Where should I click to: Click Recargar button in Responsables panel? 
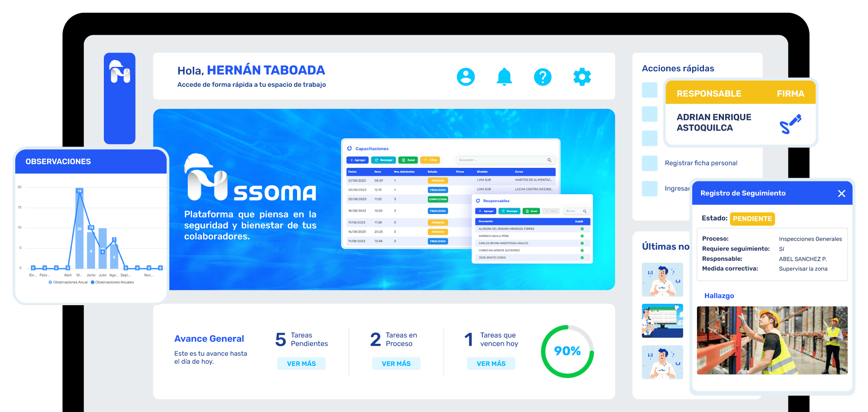click(x=509, y=211)
